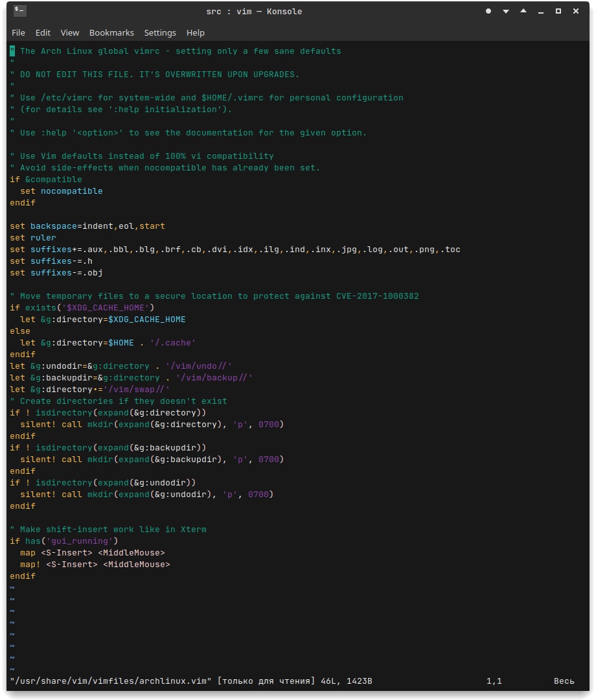Click the 'Avoid side-effects when nocompatible' line
The width and height of the screenshot is (596, 700).
click(x=165, y=168)
